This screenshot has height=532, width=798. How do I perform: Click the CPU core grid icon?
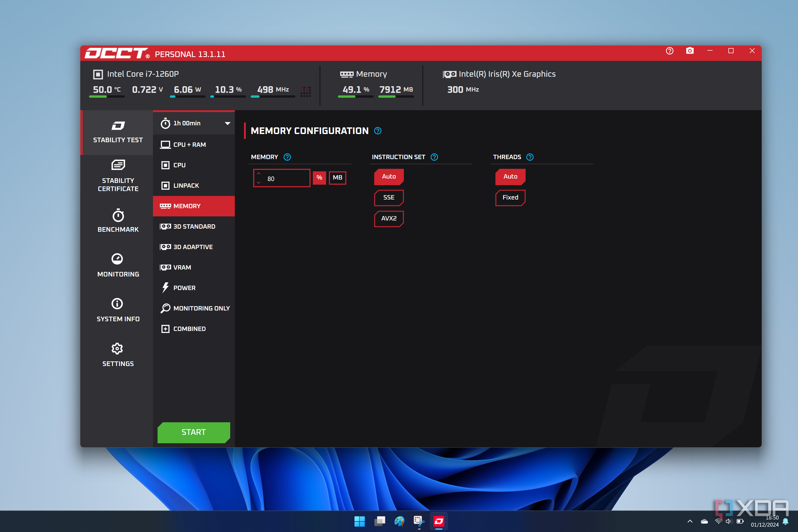pos(305,91)
